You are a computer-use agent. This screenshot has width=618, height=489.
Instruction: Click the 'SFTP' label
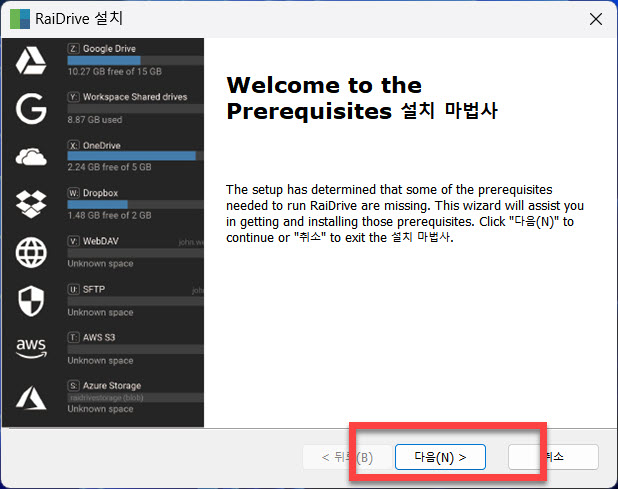pyautogui.click(x=94, y=290)
